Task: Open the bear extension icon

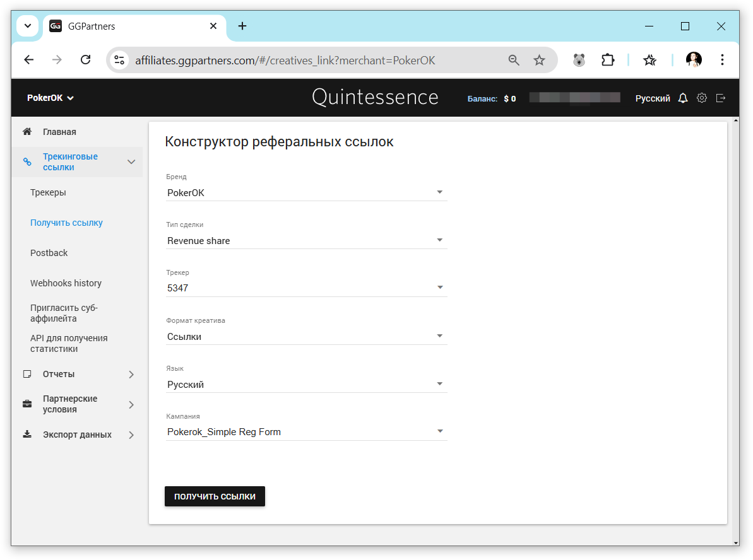Action: (x=579, y=60)
